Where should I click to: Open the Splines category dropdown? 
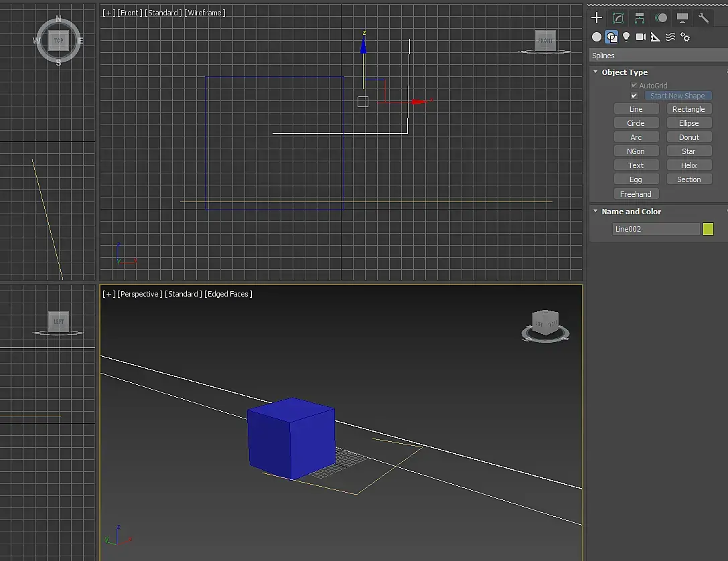click(658, 56)
